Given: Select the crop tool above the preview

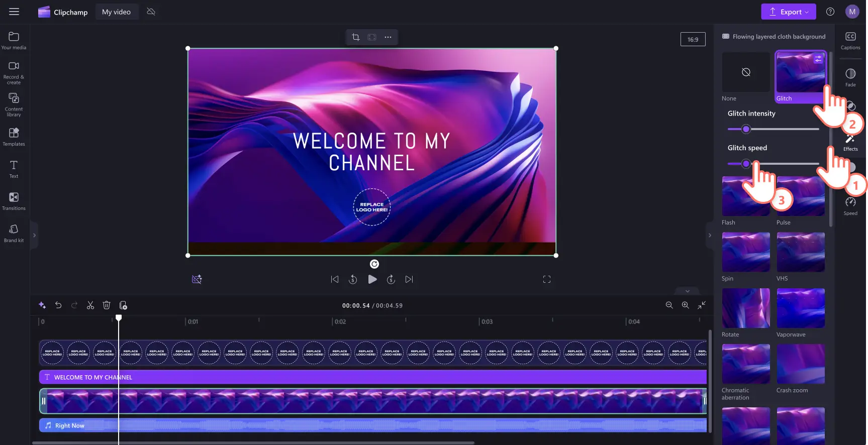Looking at the screenshot, I should point(356,37).
